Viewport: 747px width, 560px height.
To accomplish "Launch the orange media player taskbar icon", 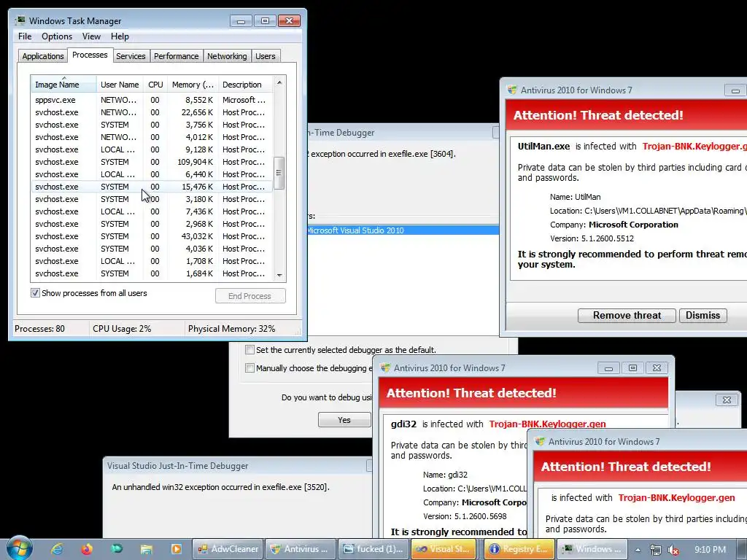I will pos(176,549).
